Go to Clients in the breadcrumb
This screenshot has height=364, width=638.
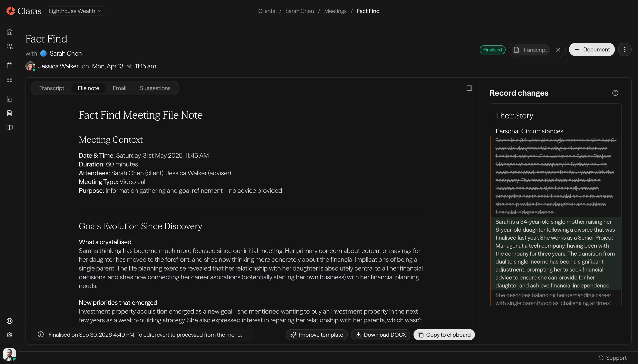point(267,11)
